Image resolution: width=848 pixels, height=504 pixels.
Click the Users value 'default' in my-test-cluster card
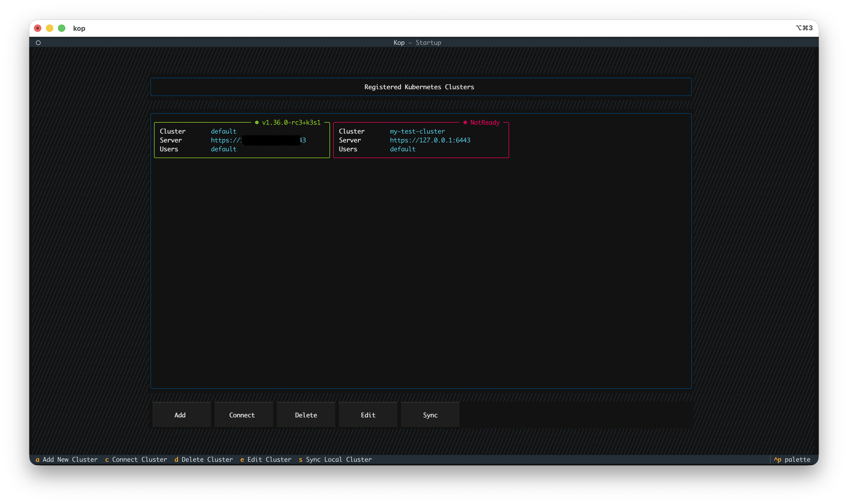click(x=402, y=149)
